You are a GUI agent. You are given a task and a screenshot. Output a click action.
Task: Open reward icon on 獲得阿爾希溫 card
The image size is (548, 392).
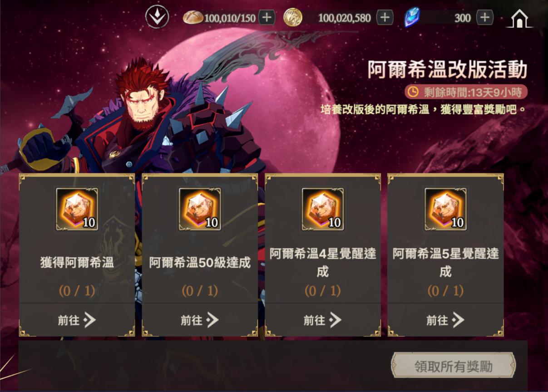[x=77, y=209]
